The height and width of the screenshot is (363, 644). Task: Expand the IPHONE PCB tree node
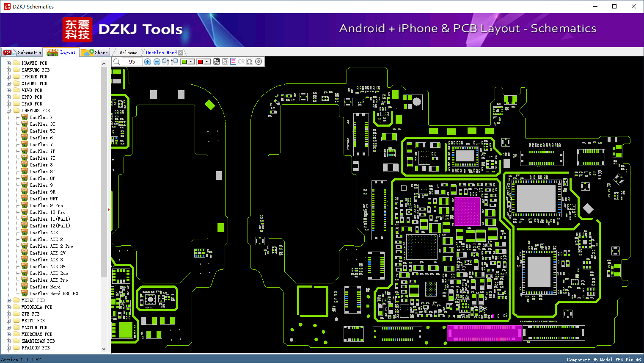8,77
